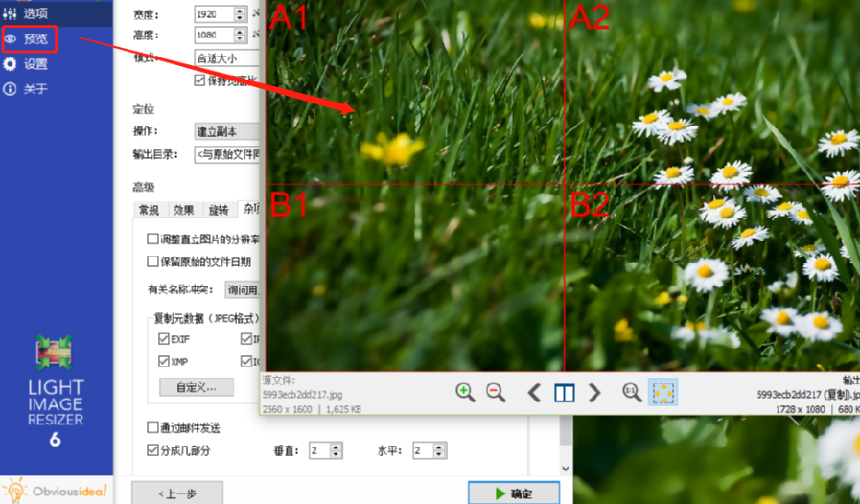Click the 2560 x 1600 source size text

287,409
